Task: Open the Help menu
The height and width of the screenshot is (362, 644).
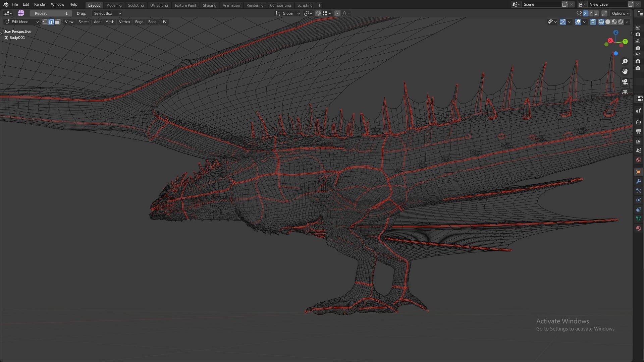Action: pos(73,4)
